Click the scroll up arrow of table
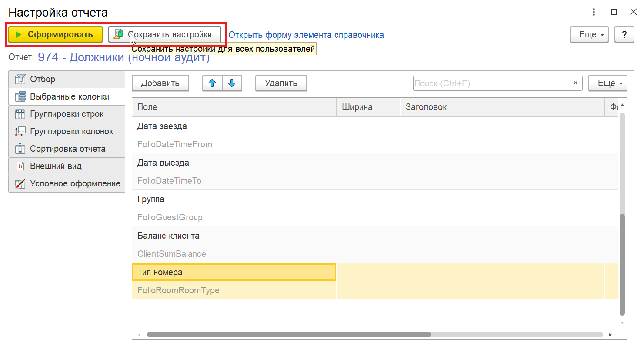The width and height of the screenshot is (644, 349). pyautogui.click(x=622, y=105)
